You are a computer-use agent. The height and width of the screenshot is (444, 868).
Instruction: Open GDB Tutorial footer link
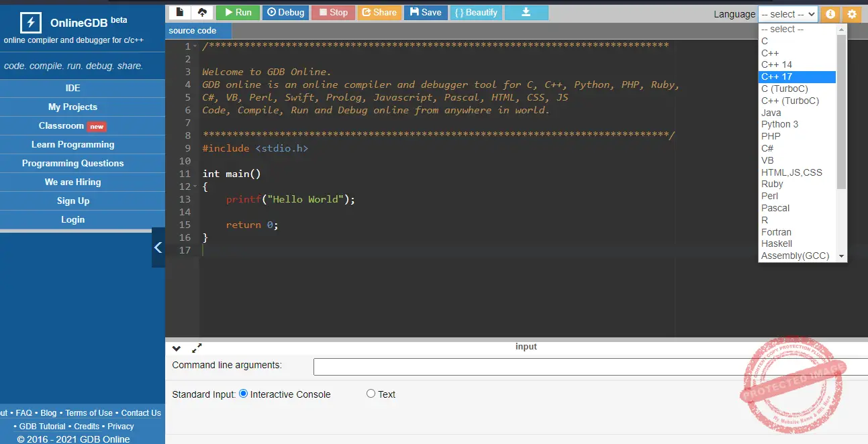42,427
